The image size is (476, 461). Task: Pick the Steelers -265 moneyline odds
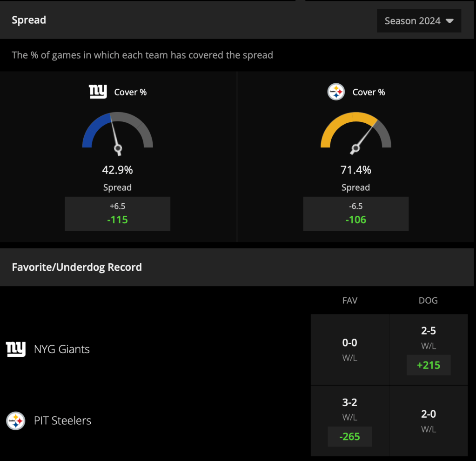(350, 436)
